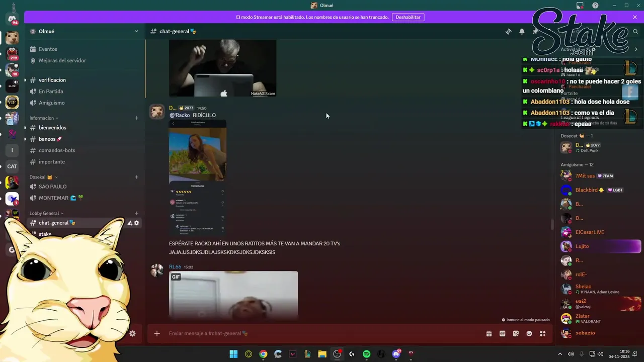Open the CAT server icon

(x=12, y=166)
